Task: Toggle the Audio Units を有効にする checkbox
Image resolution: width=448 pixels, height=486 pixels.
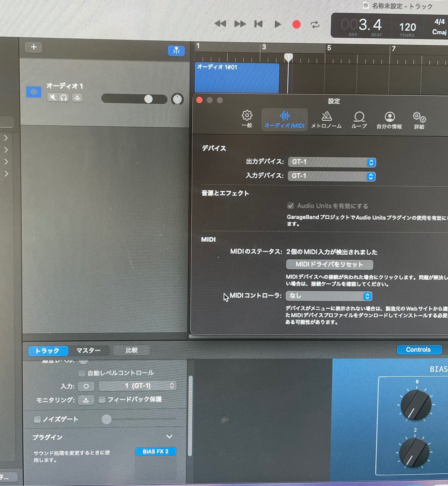Action: point(290,206)
